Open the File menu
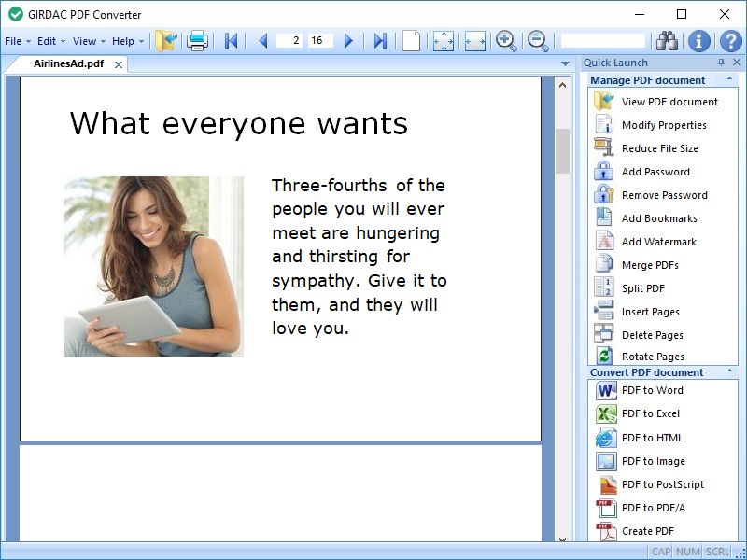The height and width of the screenshot is (560, 747). (15, 40)
